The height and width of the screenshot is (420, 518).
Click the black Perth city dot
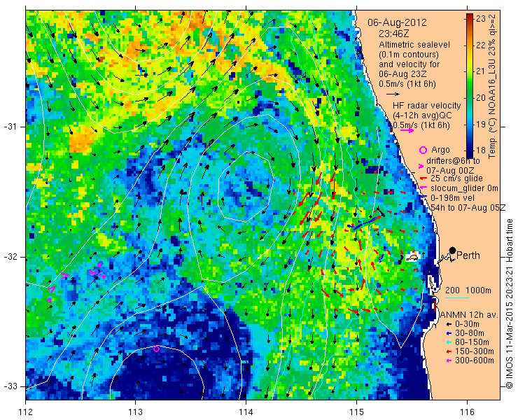(453, 250)
